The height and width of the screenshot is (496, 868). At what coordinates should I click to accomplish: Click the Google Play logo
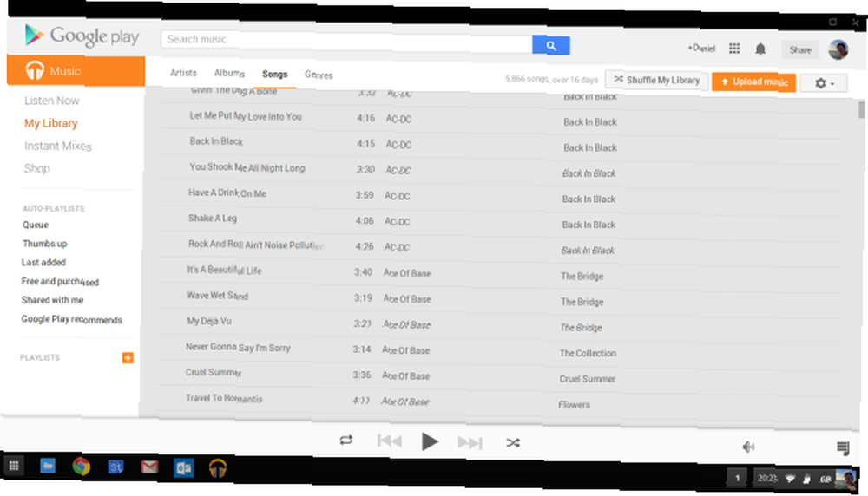pyautogui.click(x=82, y=36)
